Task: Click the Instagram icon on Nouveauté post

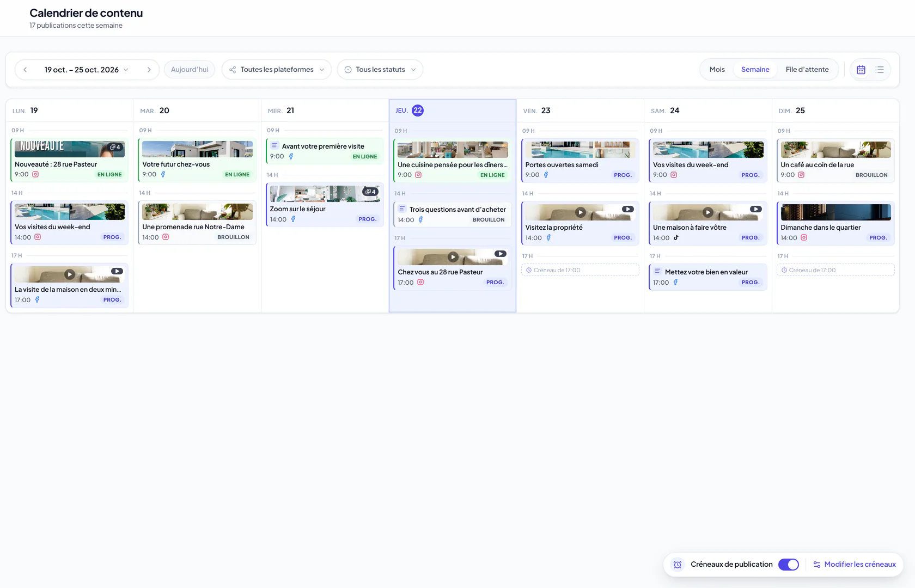Action: (35, 174)
